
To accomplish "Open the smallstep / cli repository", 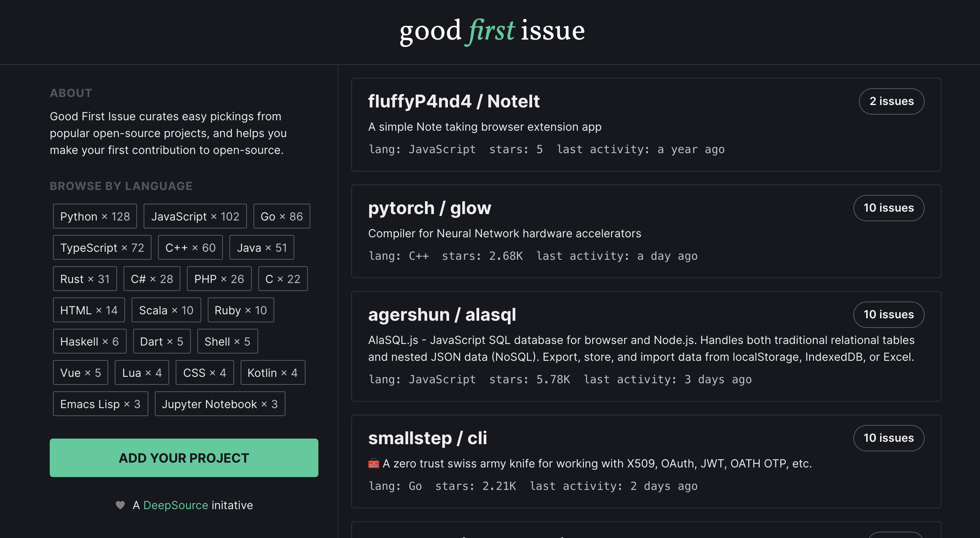I will (427, 438).
